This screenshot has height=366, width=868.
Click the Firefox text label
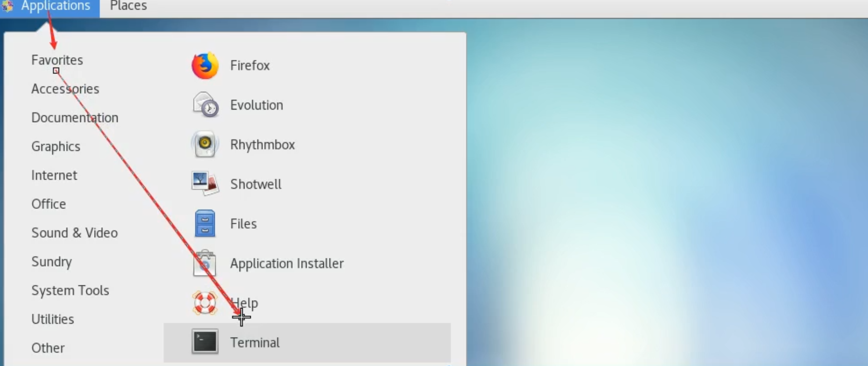coord(250,65)
